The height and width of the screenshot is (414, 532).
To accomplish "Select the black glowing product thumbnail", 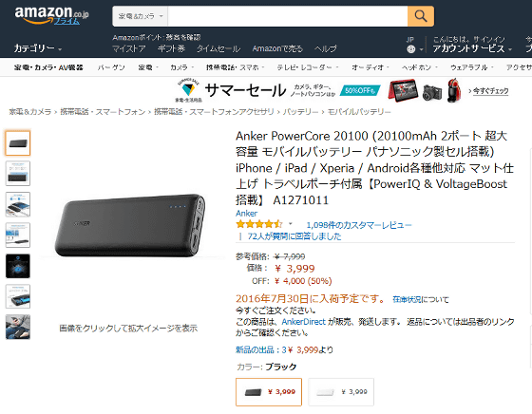I will coord(18,266).
